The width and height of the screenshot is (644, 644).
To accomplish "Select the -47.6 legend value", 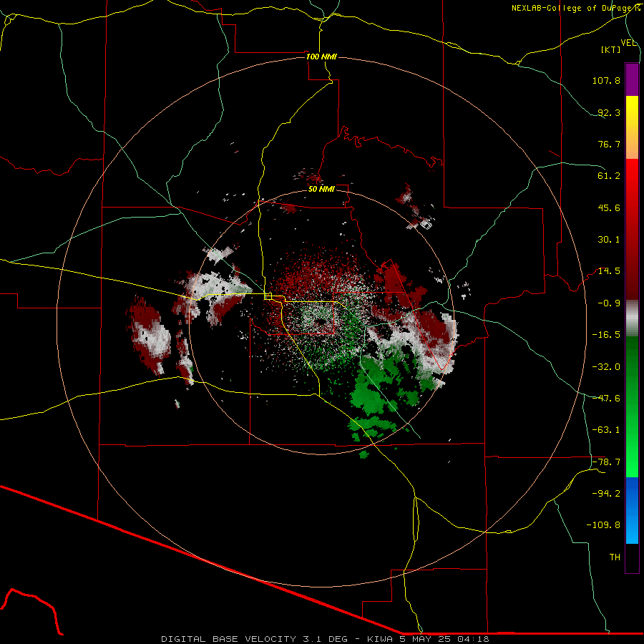I will pyautogui.click(x=606, y=399).
